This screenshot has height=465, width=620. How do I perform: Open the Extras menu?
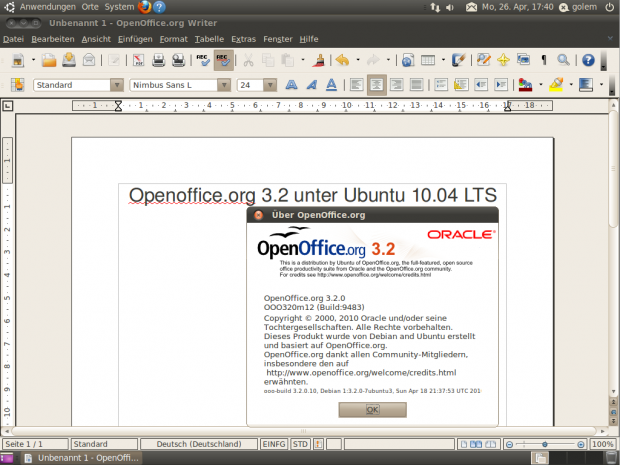click(244, 39)
